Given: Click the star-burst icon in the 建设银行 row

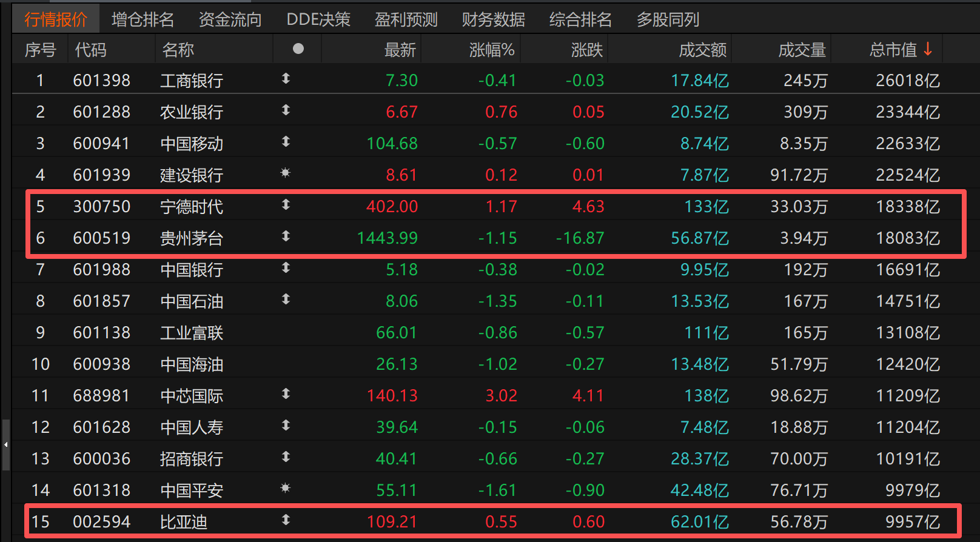Looking at the screenshot, I should pyautogui.click(x=286, y=173).
